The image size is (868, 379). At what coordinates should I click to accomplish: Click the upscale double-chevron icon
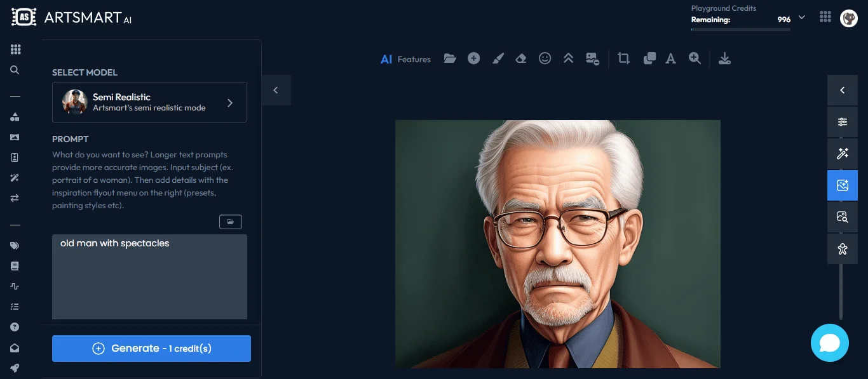click(569, 58)
